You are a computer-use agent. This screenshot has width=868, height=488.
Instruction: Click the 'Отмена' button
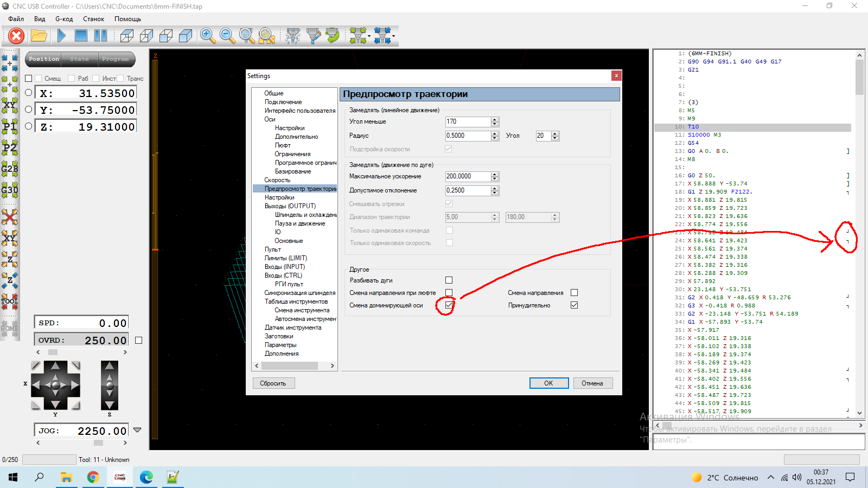(x=592, y=383)
